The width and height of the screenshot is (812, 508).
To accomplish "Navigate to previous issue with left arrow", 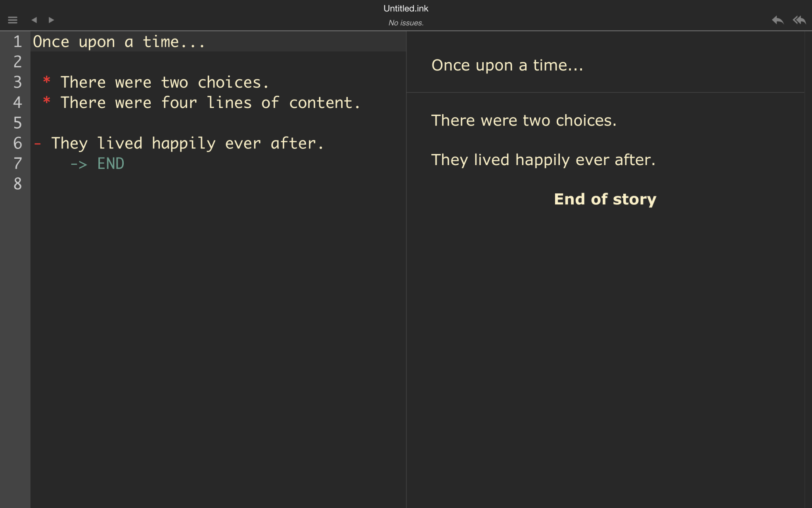I will [35, 19].
